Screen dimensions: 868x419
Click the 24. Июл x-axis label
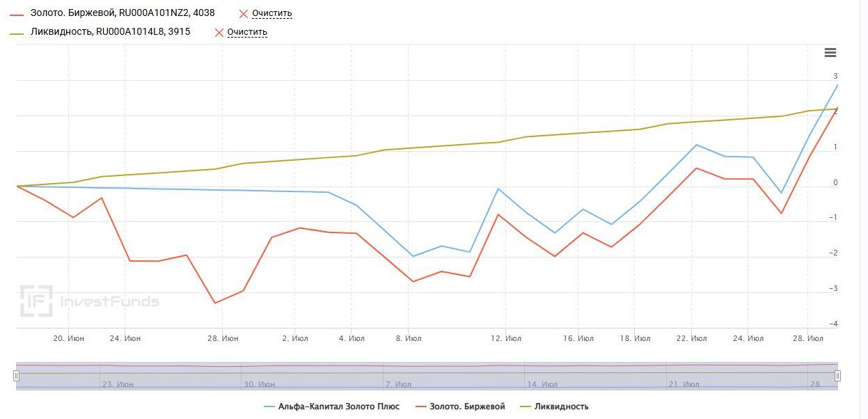748,338
